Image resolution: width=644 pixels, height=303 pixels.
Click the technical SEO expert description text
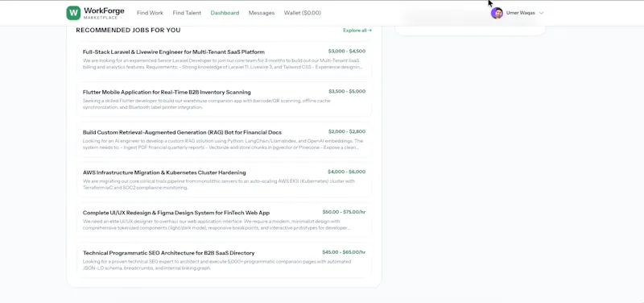click(x=217, y=265)
